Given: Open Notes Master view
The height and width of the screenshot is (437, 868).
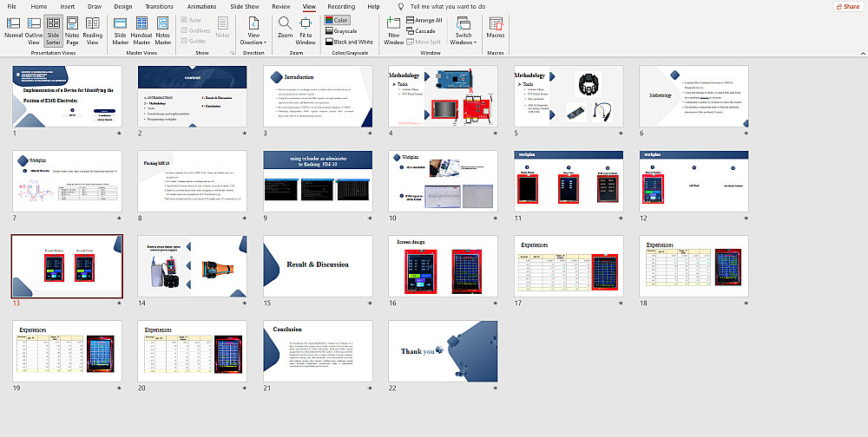Looking at the screenshot, I should click(163, 29).
